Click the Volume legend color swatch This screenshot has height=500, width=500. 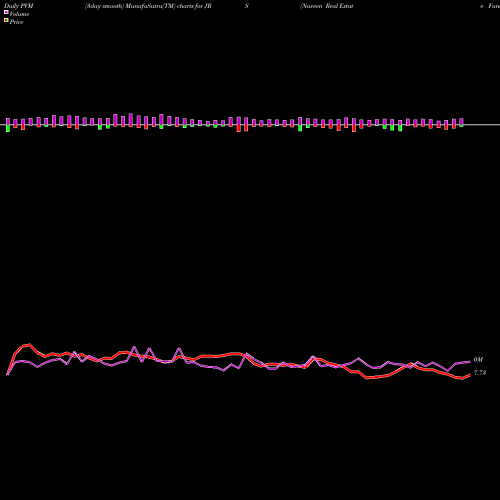coord(6,12)
